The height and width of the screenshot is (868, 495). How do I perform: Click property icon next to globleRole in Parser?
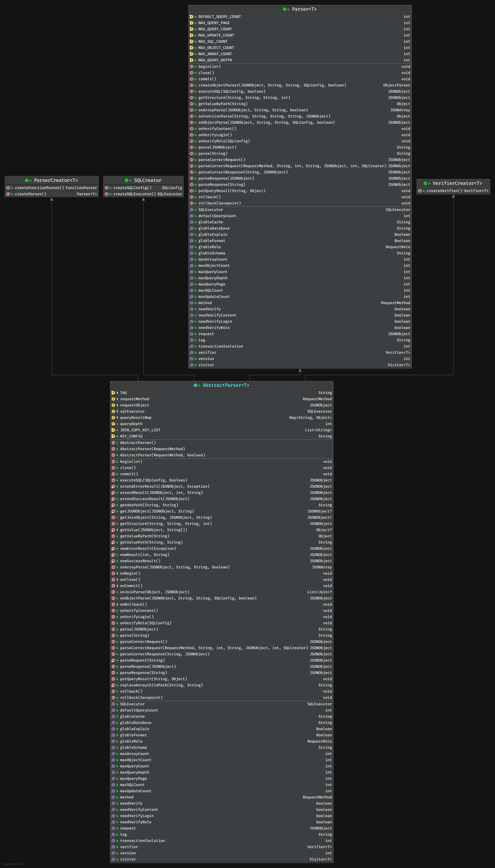pos(191,247)
